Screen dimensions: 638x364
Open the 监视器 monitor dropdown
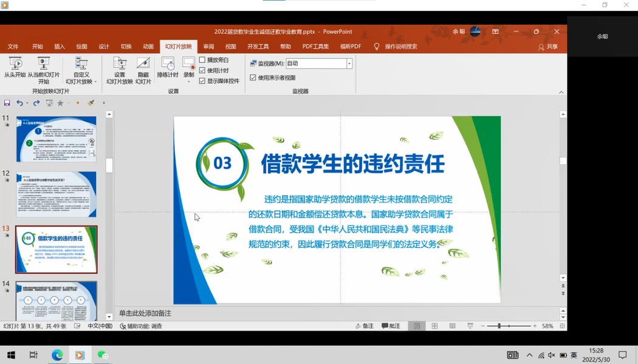(349, 63)
